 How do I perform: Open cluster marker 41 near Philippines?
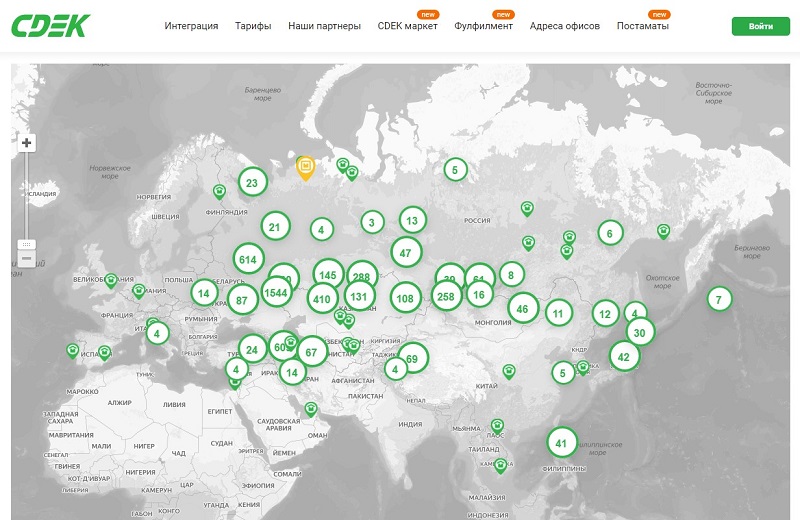pyautogui.click(x=562, y=443)
